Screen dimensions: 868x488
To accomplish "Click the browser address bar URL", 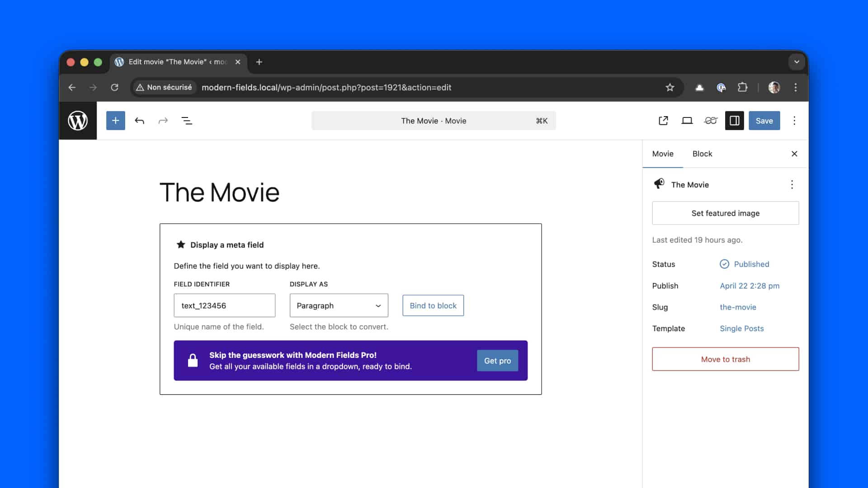I will tap(326, 87).
